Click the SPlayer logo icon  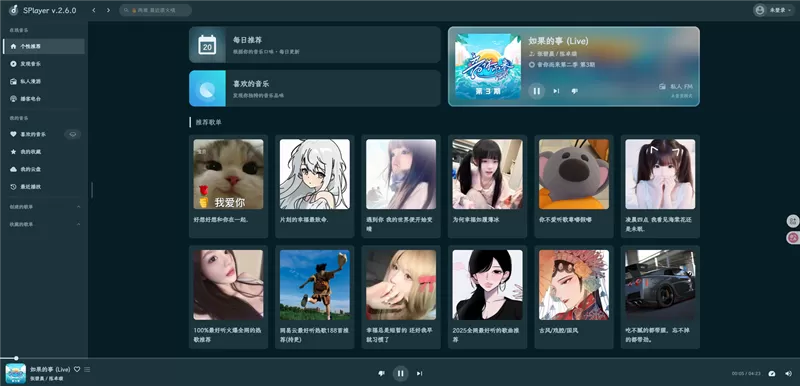point(13,10)
